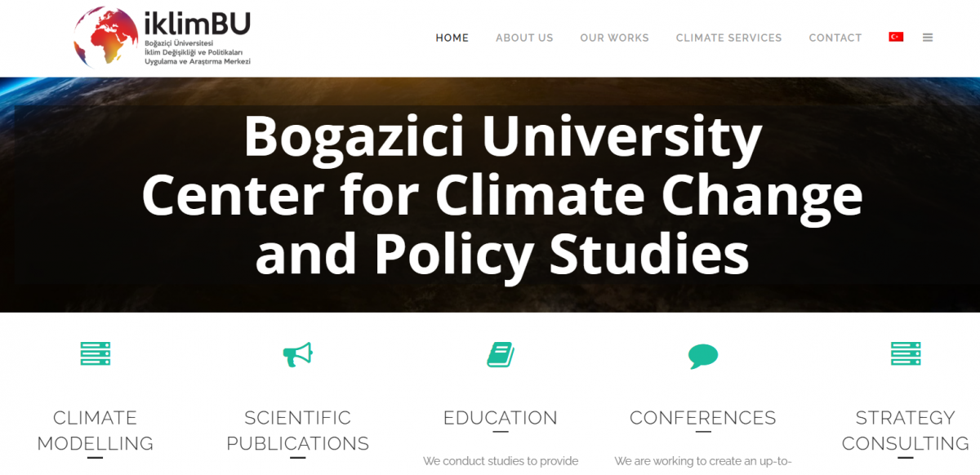Navigate to the Contact page
The height and width of the screenshot is (475, 980).
pos(835,38)
